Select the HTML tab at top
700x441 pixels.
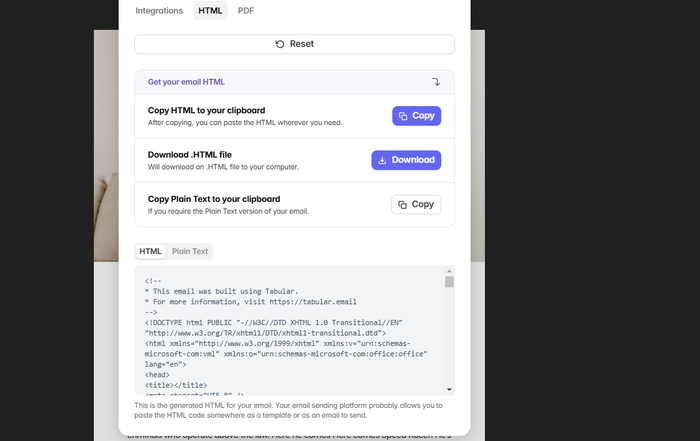point(210,11)
